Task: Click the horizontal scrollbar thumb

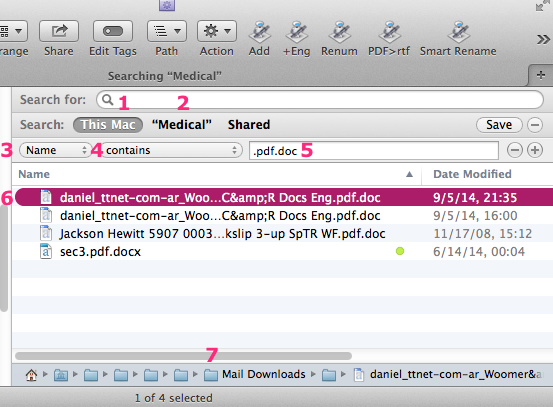Action: tap(183, 356)
